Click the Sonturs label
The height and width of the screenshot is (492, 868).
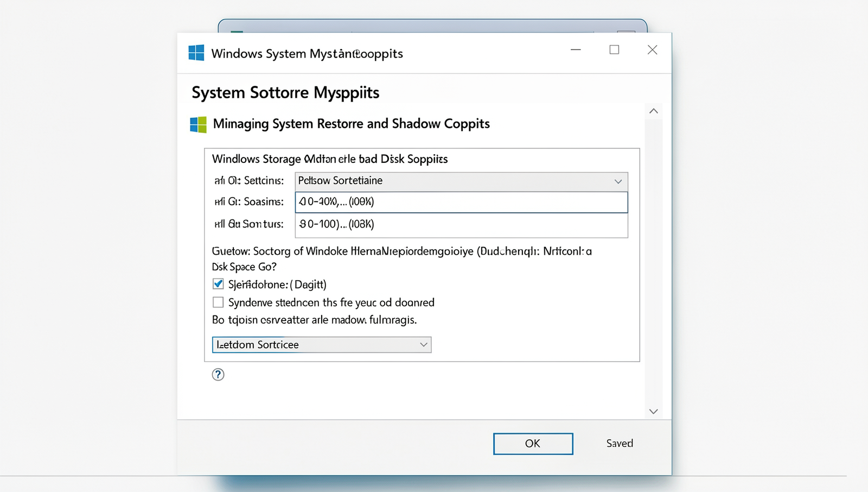click(x=249, y=224)
